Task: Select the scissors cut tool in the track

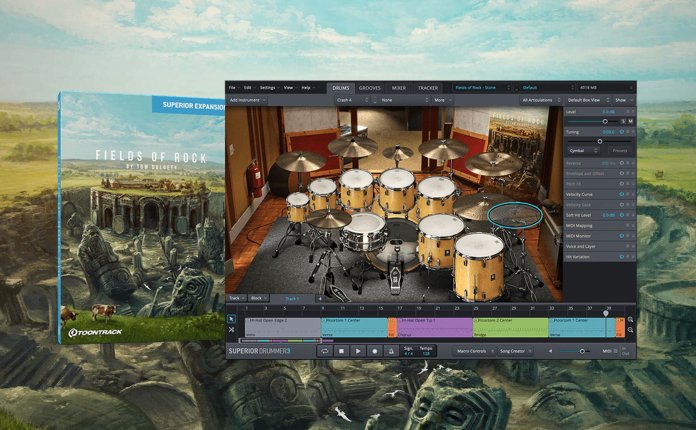Action: [x=231, y=330]
